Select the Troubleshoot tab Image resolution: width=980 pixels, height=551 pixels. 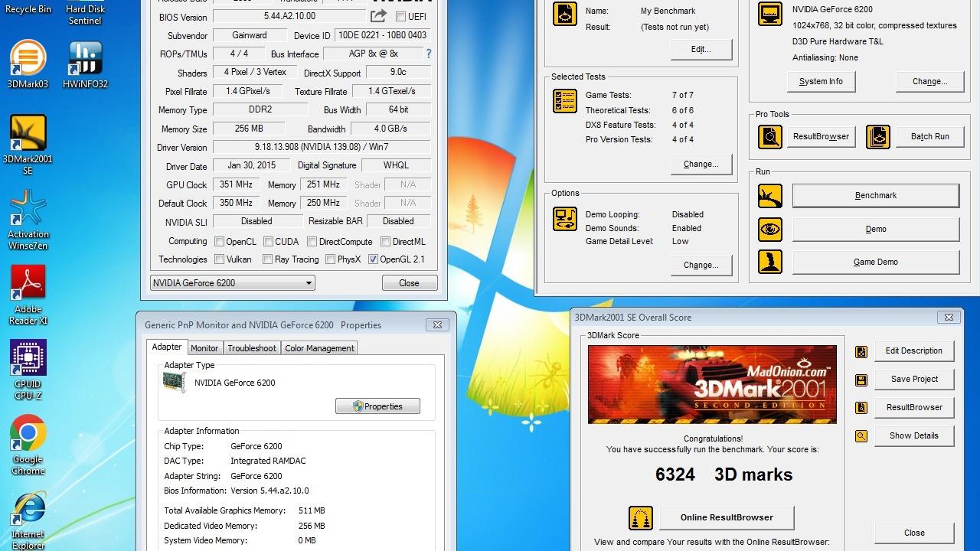251,348
